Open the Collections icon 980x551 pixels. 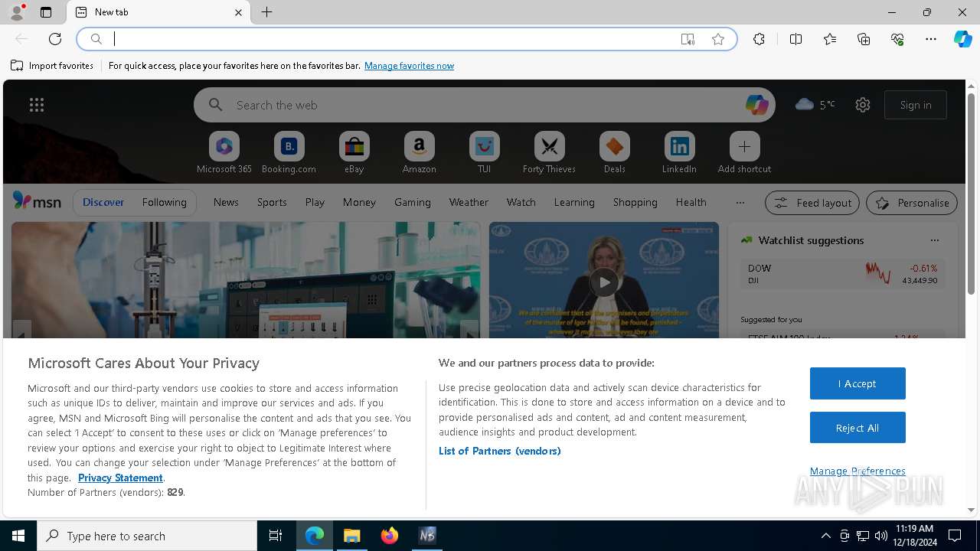pos(864,39)
